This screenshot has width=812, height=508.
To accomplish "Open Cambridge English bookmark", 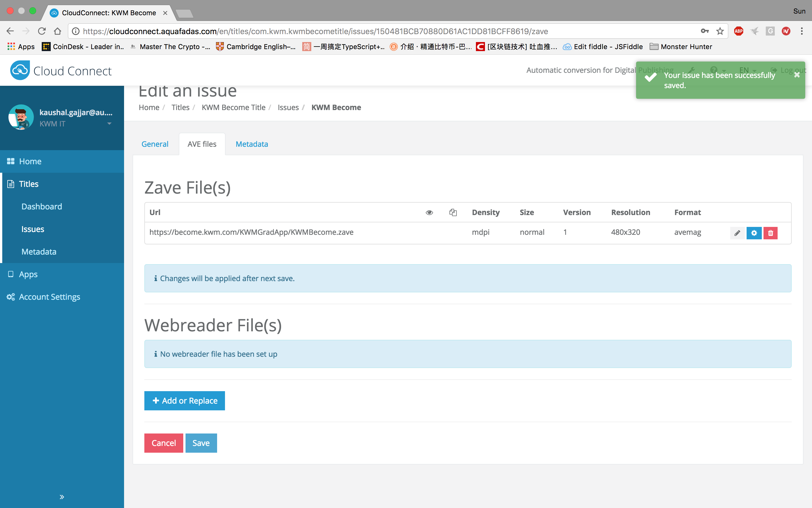I will pos(256,47).
